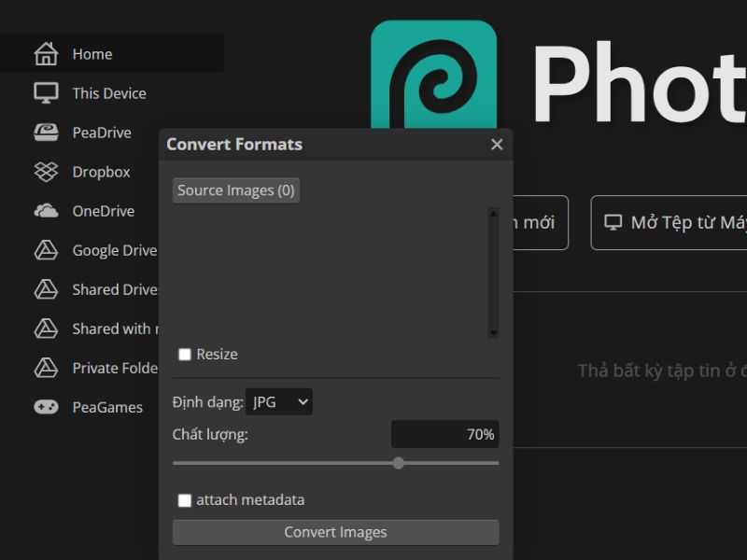
Task: Click the PeaDrive disk icon
Action: pyautogui.click(x=46, y=133)
